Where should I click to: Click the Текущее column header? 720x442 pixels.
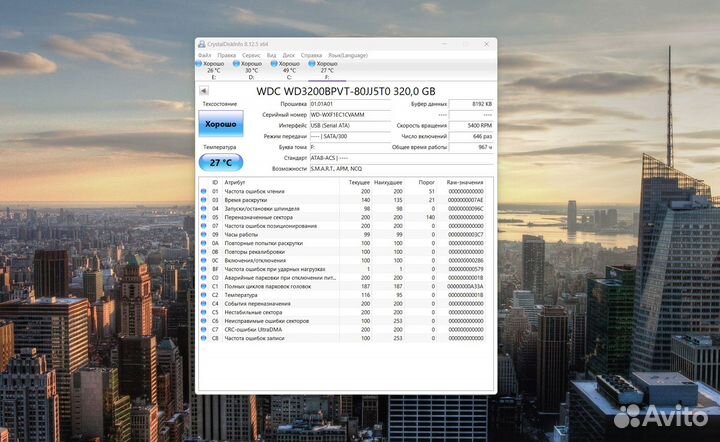pos(359,183)
